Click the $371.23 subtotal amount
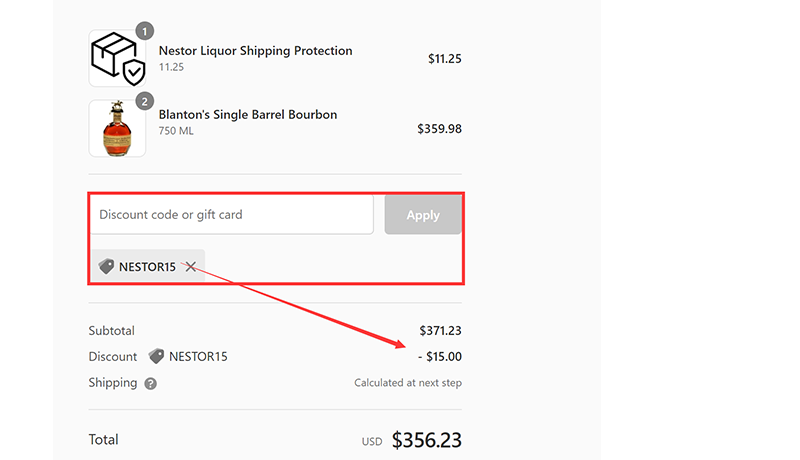 click(440, 331)
